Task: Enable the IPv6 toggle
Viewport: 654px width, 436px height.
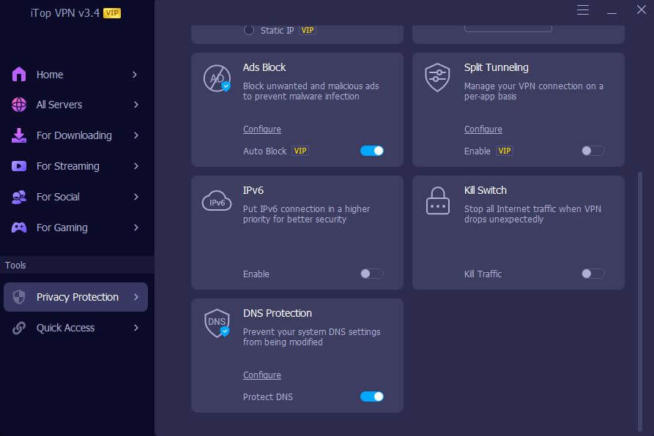Action: [x=372, y=274]
